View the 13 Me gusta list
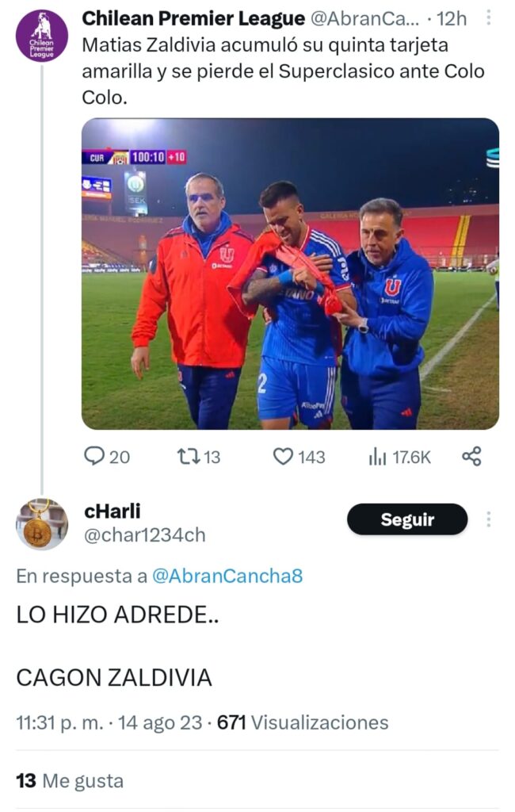515x812 pixels. pyautogui.click(x=70, y=780)
